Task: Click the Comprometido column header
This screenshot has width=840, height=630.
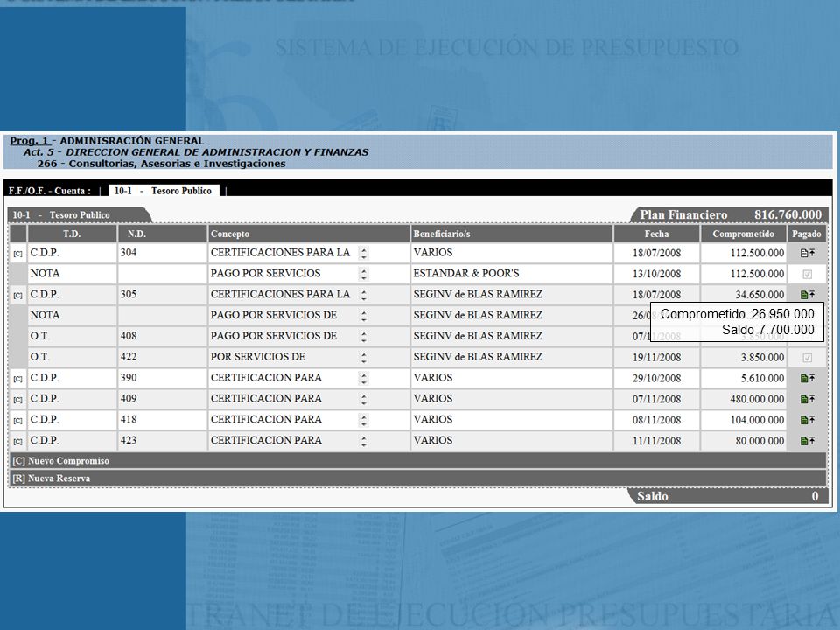Action: coord(743,234)
